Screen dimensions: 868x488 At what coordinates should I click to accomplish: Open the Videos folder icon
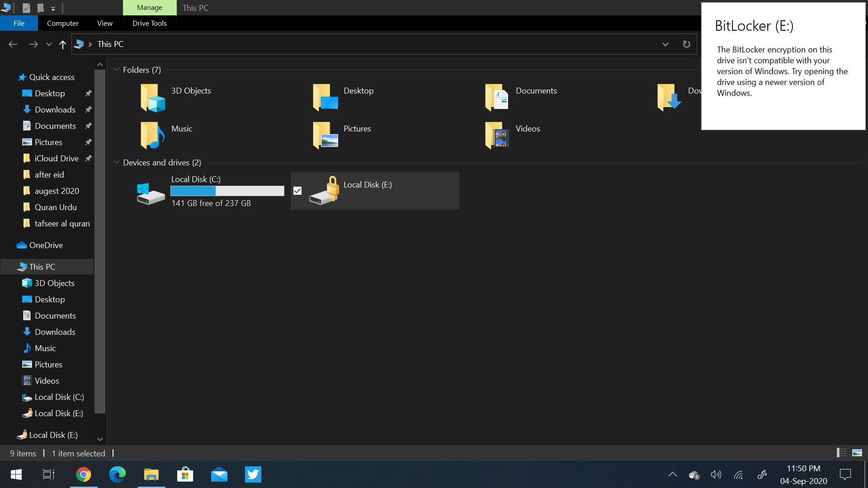pyautogui.click(x=497, y=135)
